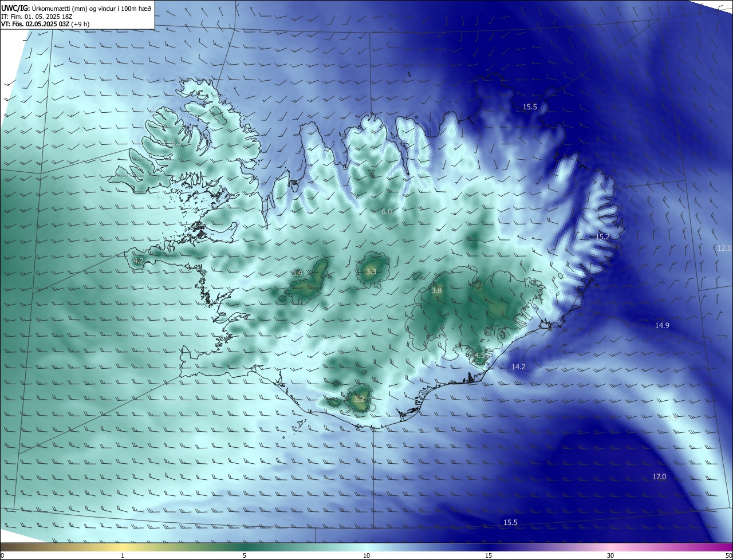The width and height of the screenshot is (733, 560).
Task: Click the 4.2 value label on the map
Action: pos(138,261)
